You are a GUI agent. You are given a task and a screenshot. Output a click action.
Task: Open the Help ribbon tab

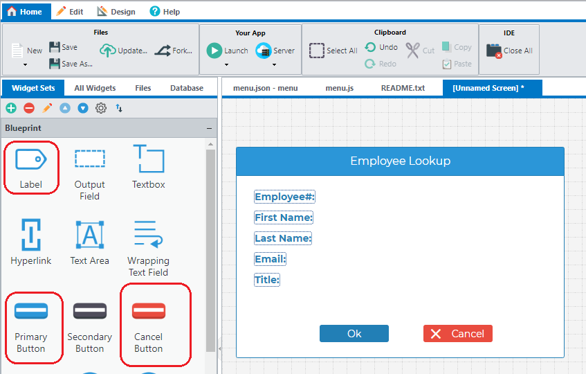[165, 12]
